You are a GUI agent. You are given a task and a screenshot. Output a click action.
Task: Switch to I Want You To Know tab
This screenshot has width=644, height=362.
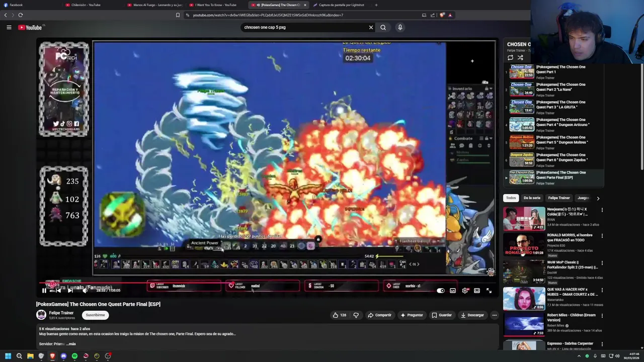(x=216, y=5)
